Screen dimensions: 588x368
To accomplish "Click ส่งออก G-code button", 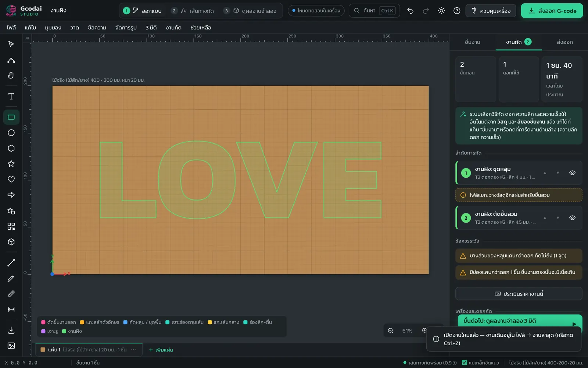I will click(552, 11).
